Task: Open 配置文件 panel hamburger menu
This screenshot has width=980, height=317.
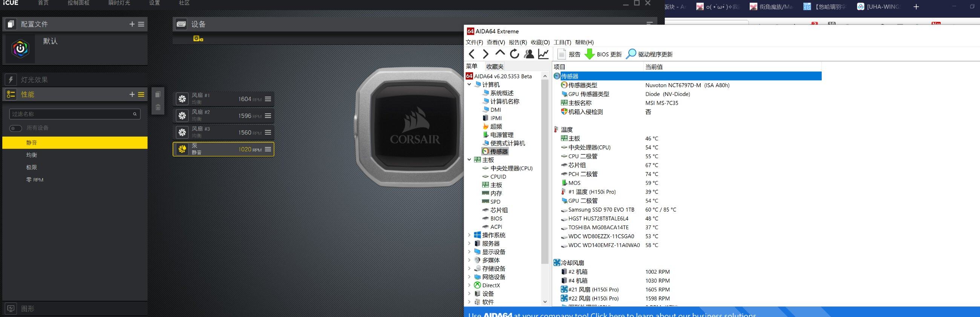Action: 141,24
